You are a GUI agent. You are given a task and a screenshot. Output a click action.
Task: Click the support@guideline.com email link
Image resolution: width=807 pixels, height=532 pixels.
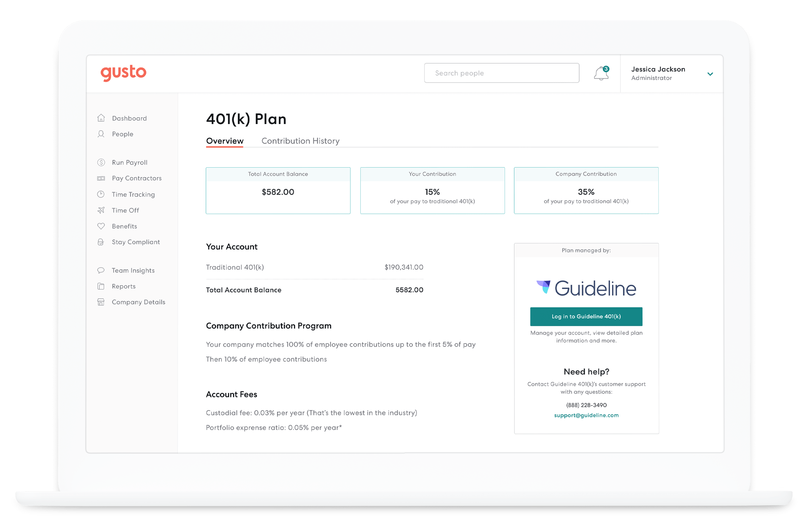[x=586, y=415]
